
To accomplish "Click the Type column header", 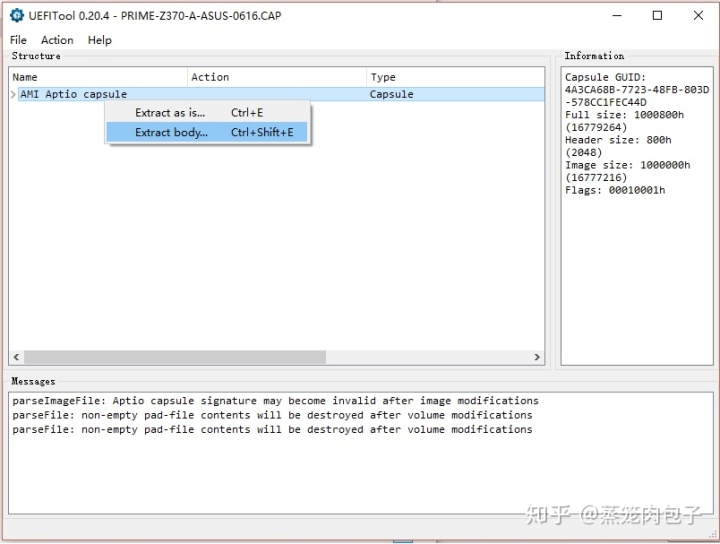I will [455, 77].
